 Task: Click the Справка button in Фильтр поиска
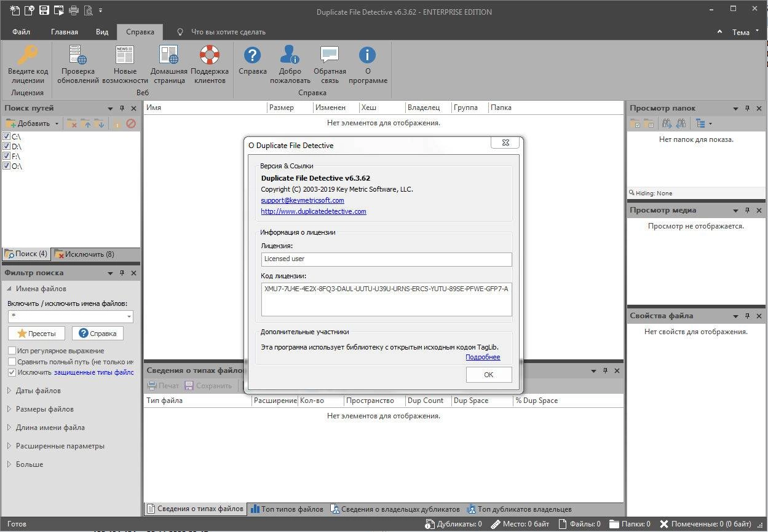pyautogui.click(x=98, y=333)
